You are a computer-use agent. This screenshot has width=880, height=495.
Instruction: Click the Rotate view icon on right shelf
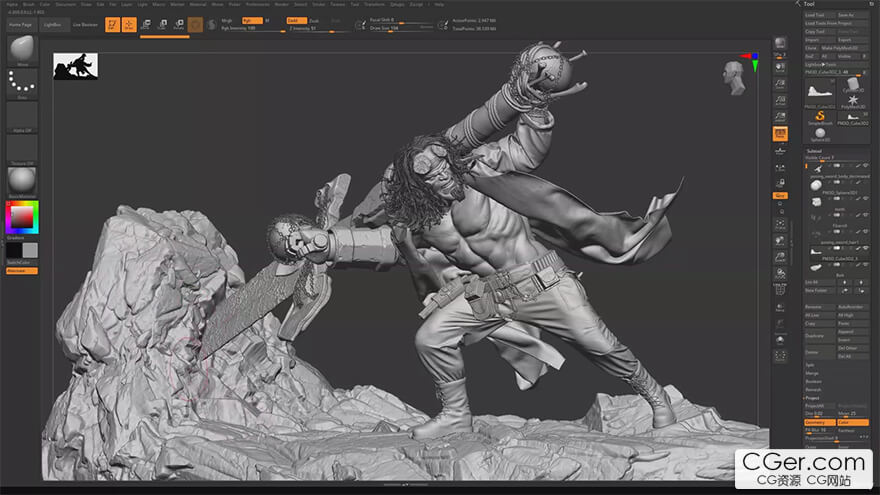[x=780, y=274]
